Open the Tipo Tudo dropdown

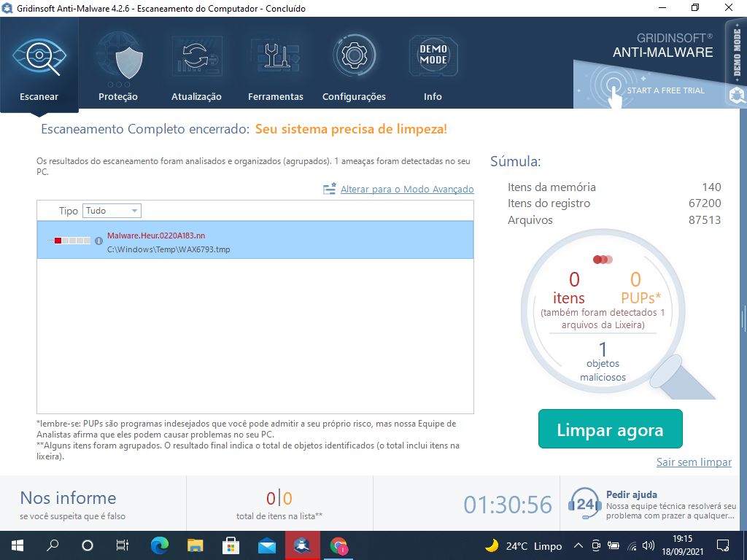[112, 211]
